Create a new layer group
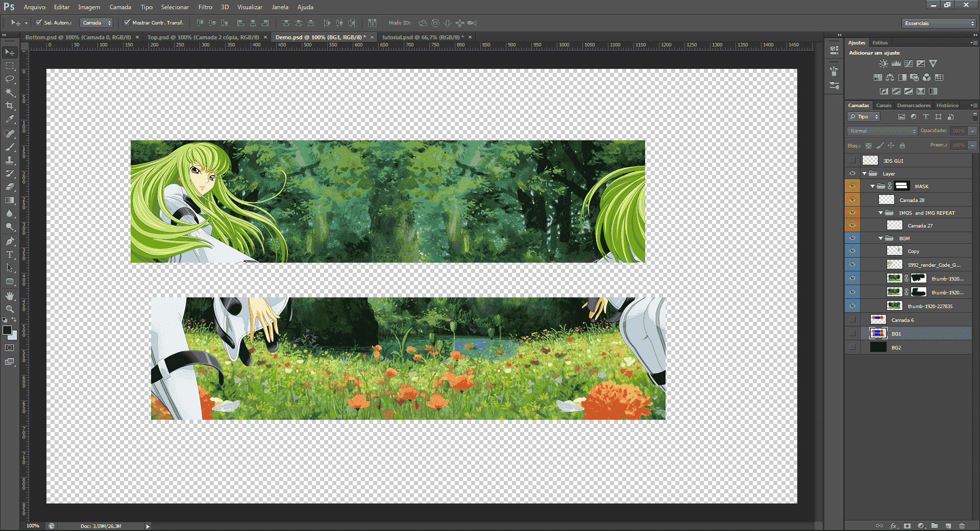Image resolution: width=980 pixels, height=531 pixels. [934, 525]
